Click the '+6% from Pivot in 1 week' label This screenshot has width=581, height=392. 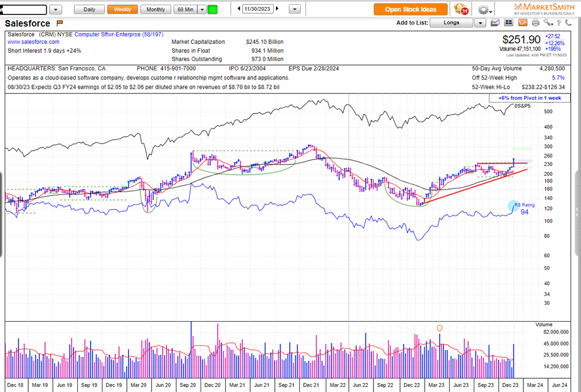[x=530, y=98]
